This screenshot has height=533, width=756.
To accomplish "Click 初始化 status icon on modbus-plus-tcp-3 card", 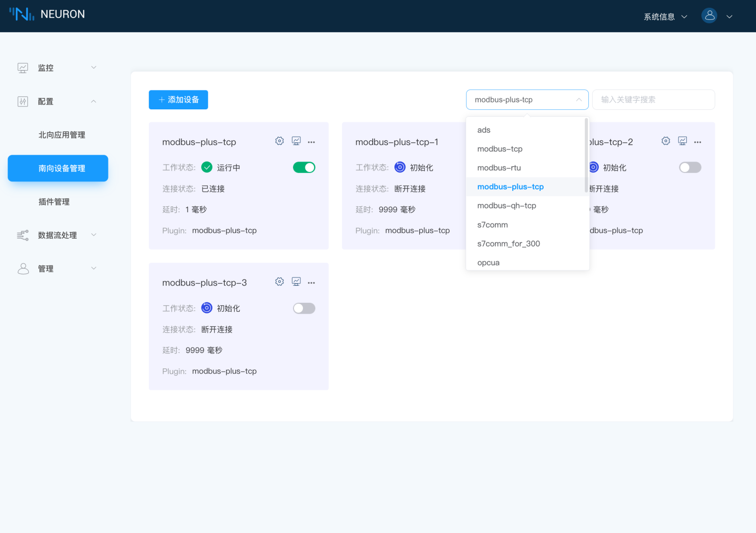I will (207, 308).
